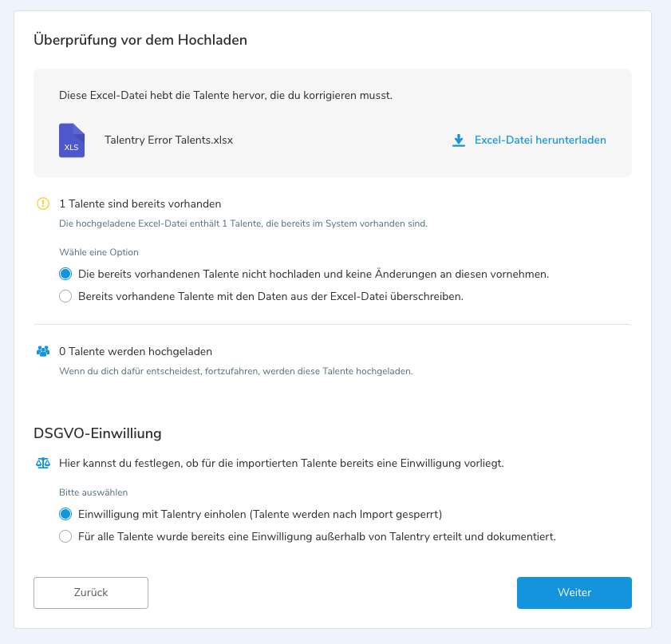Choose consent already granted outside Talentry option

(x=65, y=536)
